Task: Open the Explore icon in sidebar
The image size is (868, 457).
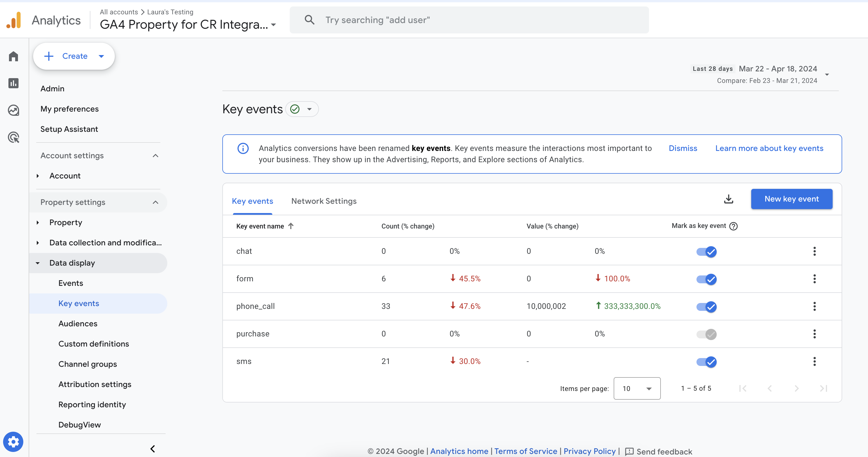Action: tap(13, 110)
